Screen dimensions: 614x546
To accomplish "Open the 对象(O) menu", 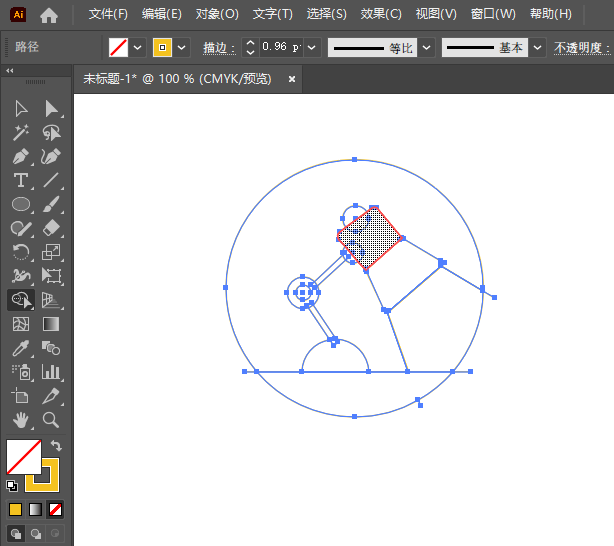I will coord(217,14).
